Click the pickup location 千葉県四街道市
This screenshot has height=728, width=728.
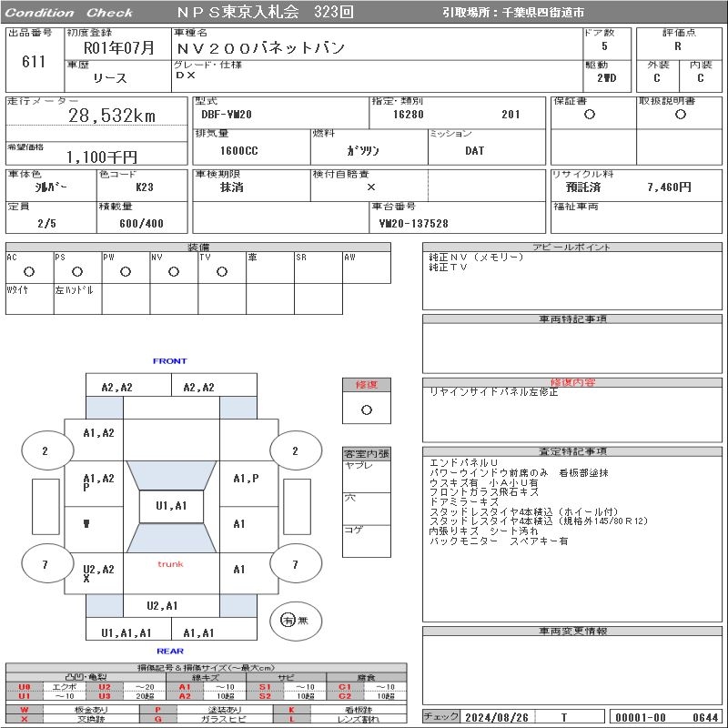pyautogui.click(x=542, y=13)
